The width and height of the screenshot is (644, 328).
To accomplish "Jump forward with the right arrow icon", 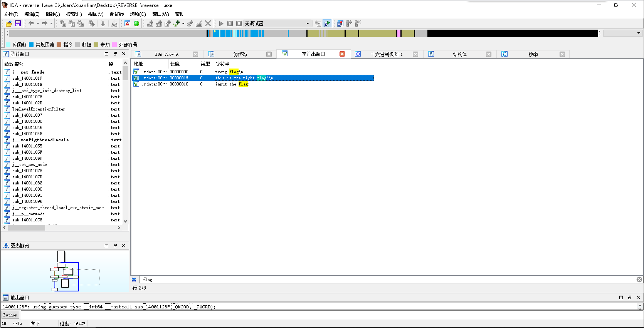I will point(45,23).
